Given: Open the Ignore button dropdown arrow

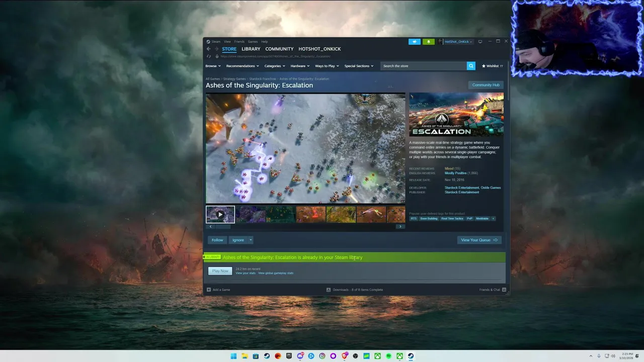Looking at the screenshot, I should [x=251, y=240].
